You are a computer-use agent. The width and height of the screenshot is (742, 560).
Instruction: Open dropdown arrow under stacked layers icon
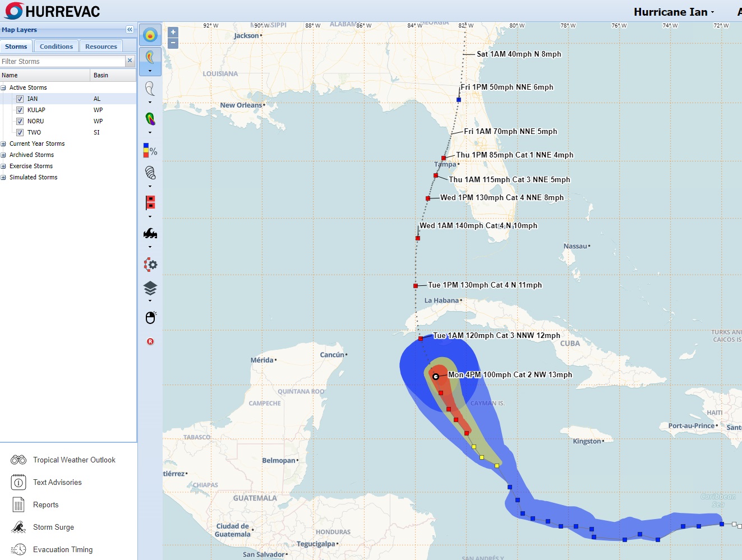coord(150,301)
